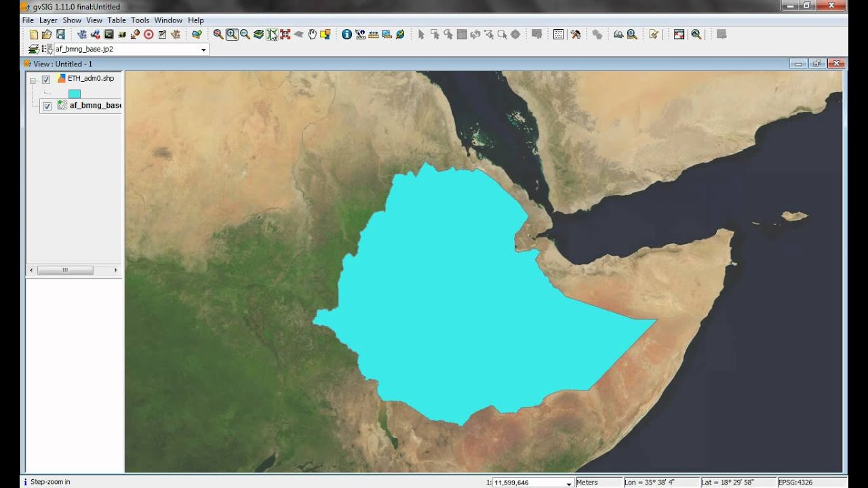Save the project with the floppy icon
The image size is (868, 488).
[x=60, y=35]
